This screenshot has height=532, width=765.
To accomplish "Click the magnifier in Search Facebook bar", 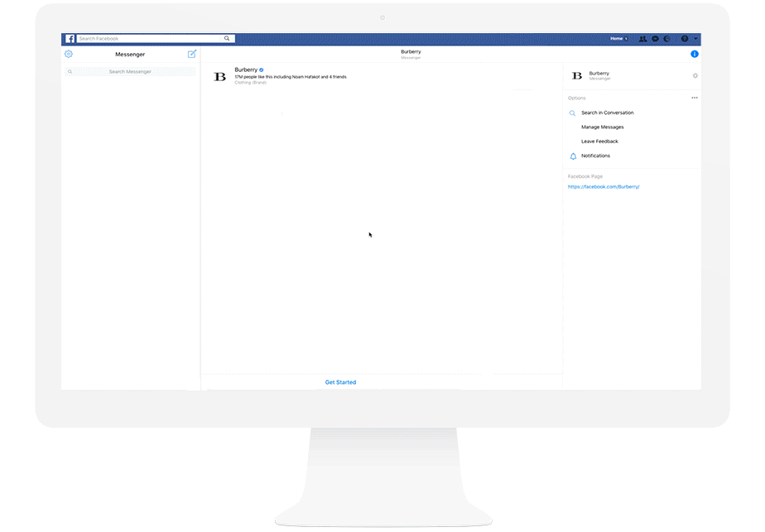I will [x=227, y=39].
